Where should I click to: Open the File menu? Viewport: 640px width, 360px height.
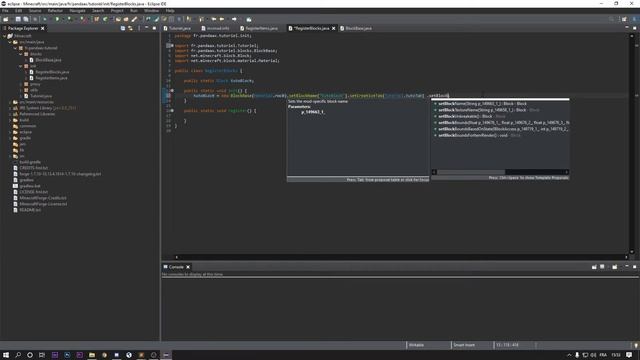point(5,11)
